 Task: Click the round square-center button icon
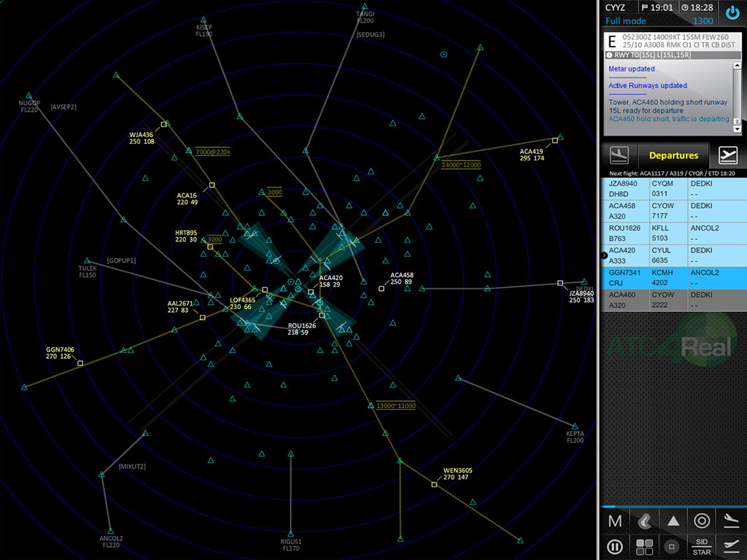(x=673, y=546)
